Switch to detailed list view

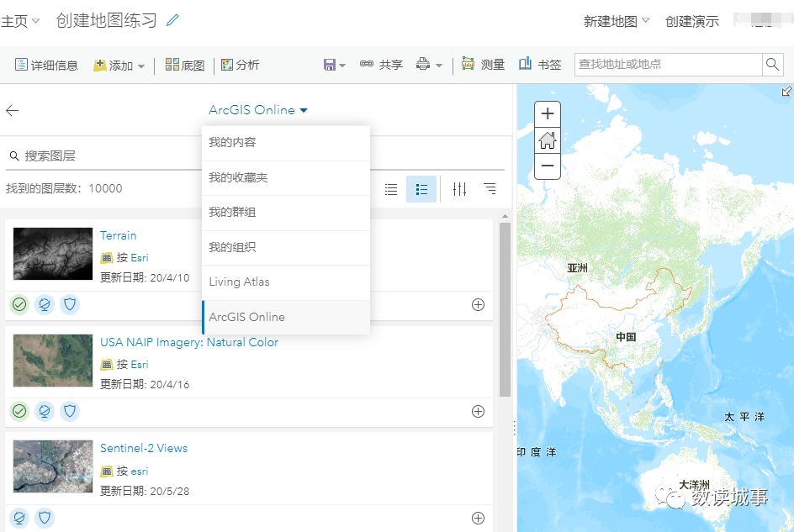pos(421,189)
